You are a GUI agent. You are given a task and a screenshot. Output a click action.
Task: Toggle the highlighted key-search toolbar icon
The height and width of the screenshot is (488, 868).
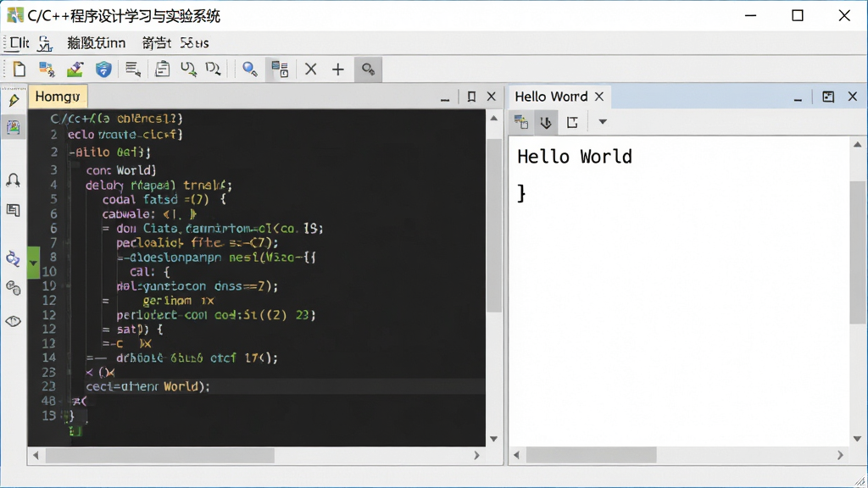point(368,69)
